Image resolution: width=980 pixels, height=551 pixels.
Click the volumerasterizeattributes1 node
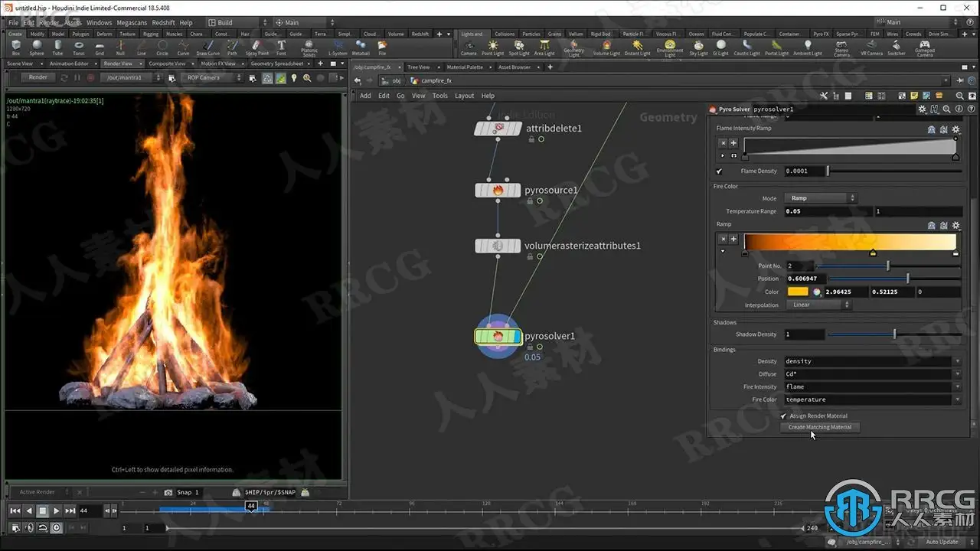click(498, 246)
